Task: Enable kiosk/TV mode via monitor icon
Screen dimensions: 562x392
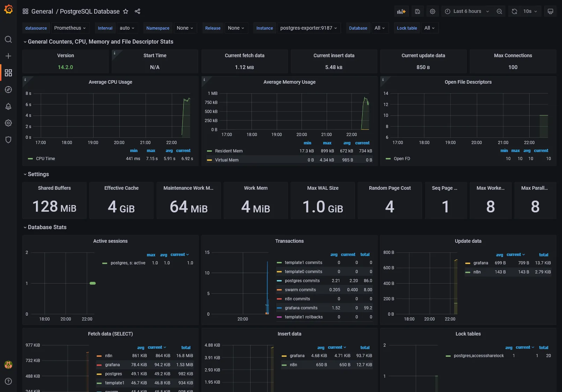Action: (x=550, y=11)
